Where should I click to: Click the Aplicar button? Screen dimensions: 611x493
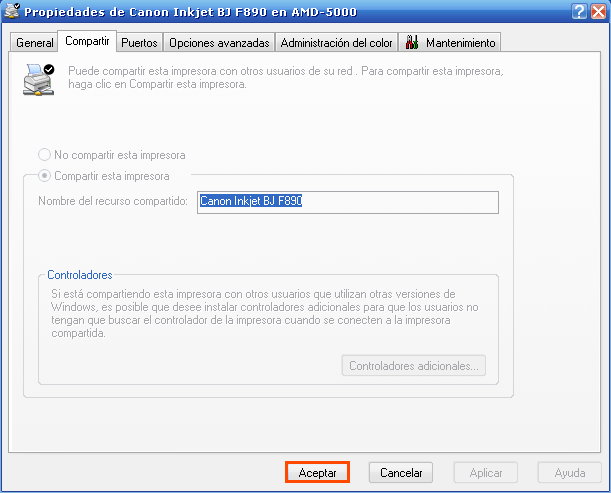pyautogui.click(x=486, y=472)
